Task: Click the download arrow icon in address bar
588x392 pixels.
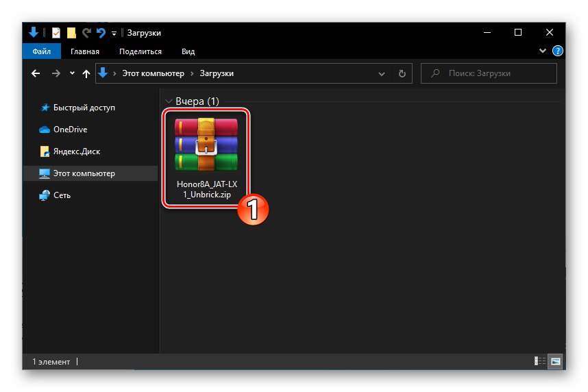Action: point(103,73)
